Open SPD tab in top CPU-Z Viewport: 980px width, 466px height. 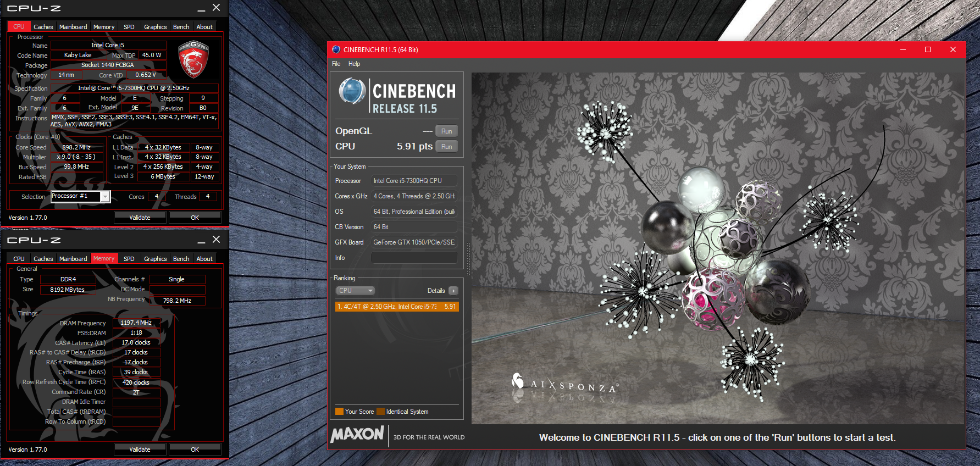[129, 27]
